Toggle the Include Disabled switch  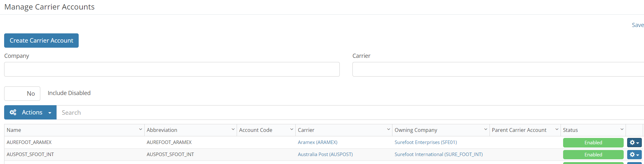pyautogui.click(x=22, y=93)
